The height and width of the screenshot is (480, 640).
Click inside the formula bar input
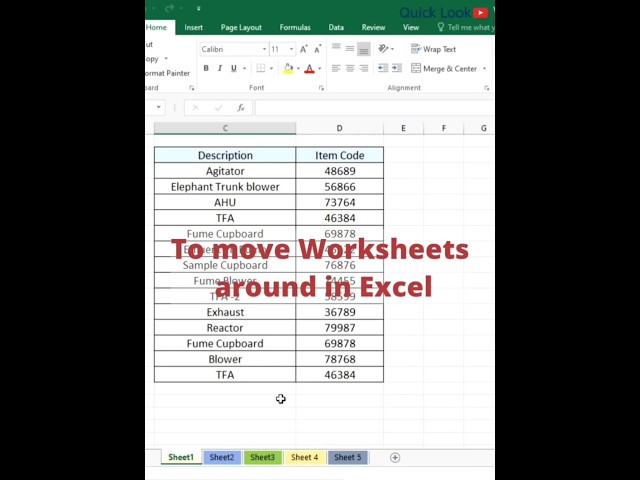375,108
